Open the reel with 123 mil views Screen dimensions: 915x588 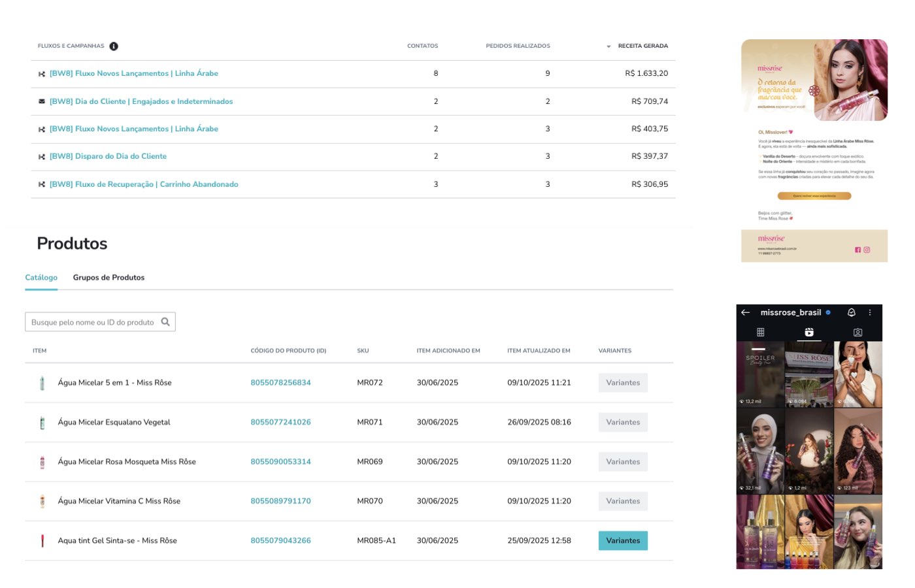(858, 451)
